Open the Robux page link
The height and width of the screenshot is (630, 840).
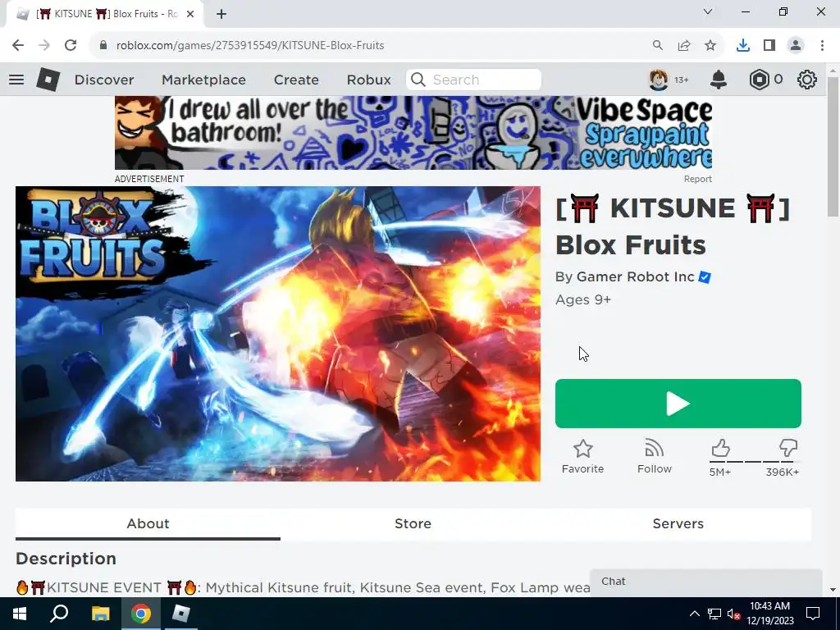(x=368, y=80)
